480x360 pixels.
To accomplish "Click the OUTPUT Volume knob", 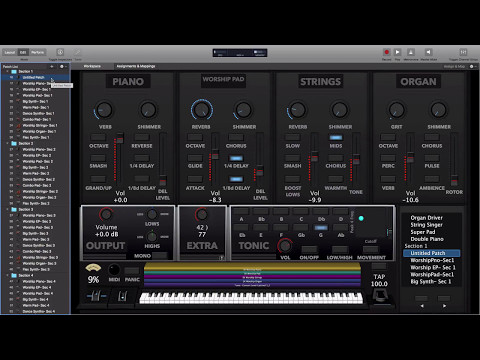I will 106,214.
